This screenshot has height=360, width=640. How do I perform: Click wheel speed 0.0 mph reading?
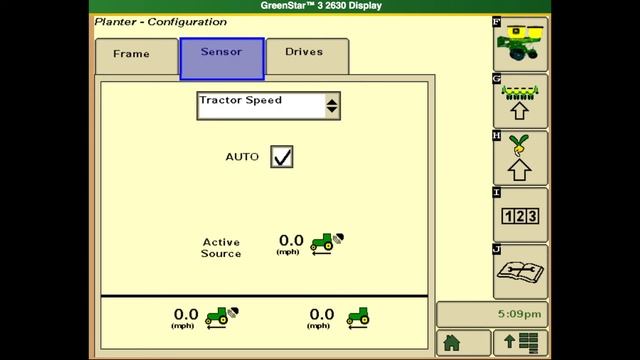321,318
